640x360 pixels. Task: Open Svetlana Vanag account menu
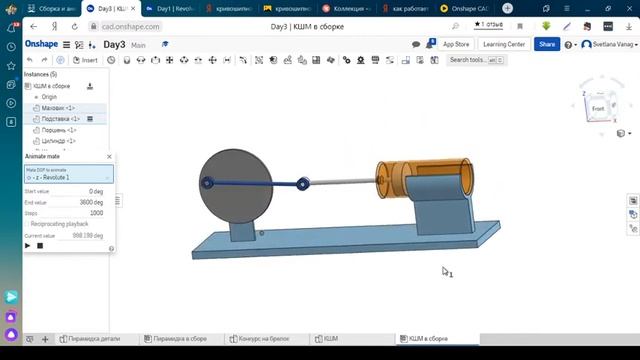609,44
